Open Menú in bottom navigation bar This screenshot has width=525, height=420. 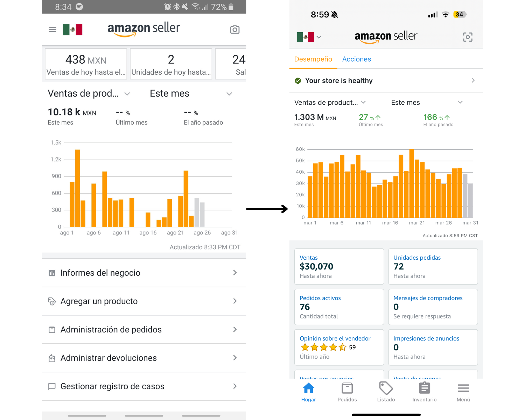pyautogui.click(x=463, y=392)
